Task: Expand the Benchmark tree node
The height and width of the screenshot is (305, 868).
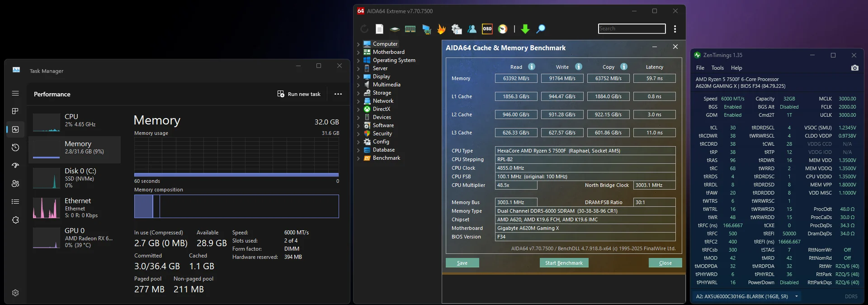Action: coord(359,158)
